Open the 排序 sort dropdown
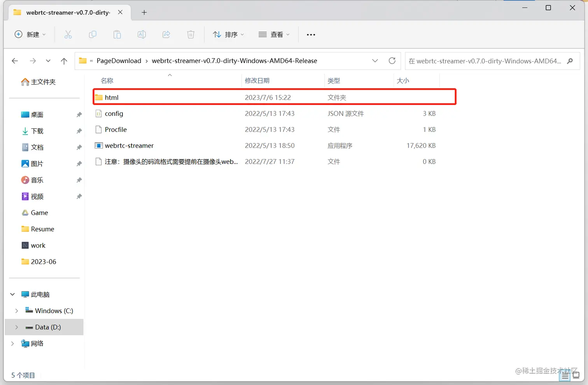The width and height of the screenshot is (588, 385). coord(228,35)
